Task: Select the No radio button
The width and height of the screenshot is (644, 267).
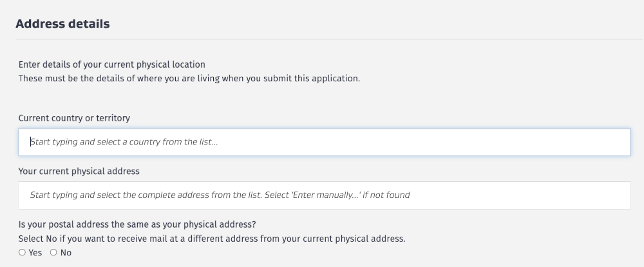Action: point(53,253)
